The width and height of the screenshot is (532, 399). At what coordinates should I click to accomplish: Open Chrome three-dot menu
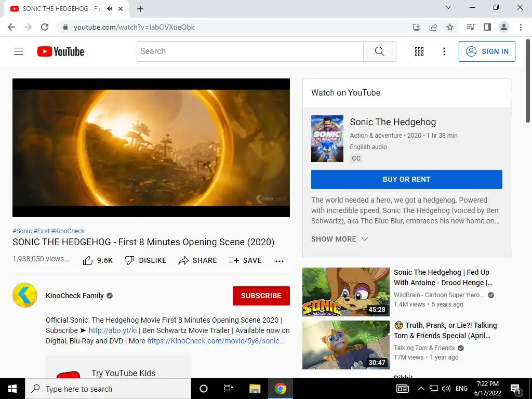(x=521, y=27)
